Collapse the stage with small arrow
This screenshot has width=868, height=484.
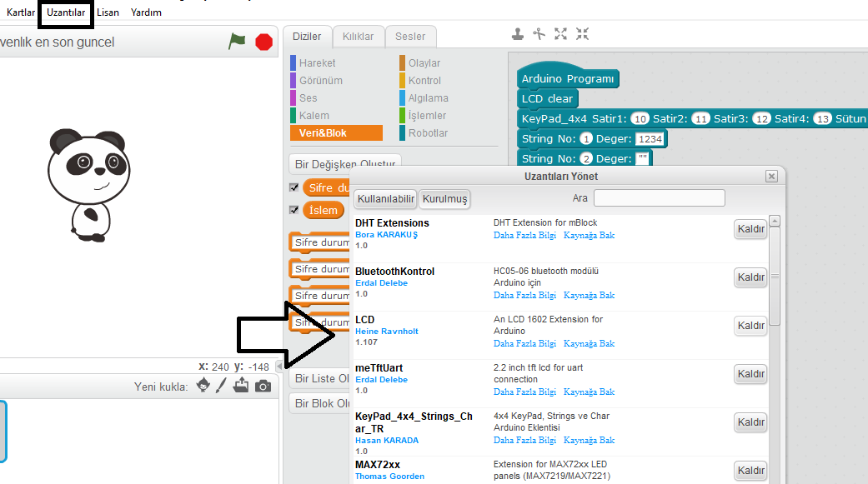coord(279,367)
